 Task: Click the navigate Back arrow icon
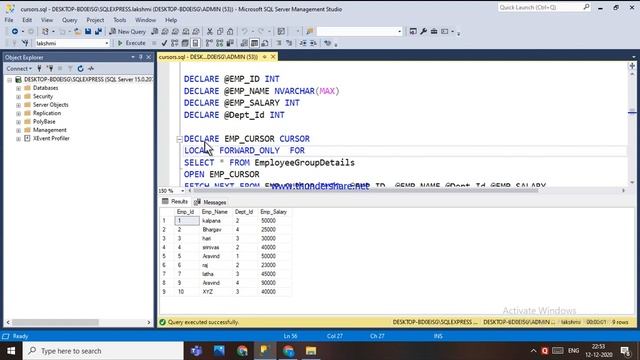tap(15, 31)
